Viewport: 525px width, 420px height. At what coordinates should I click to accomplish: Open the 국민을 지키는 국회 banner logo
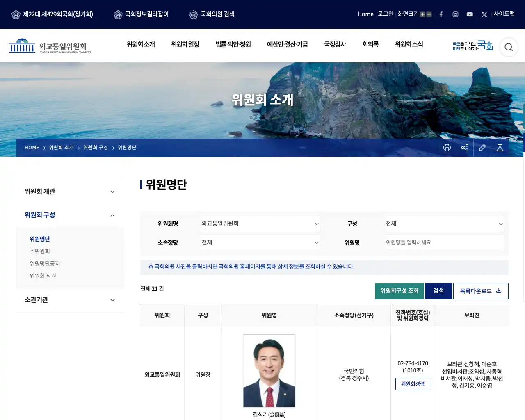[x=473, y=46]
